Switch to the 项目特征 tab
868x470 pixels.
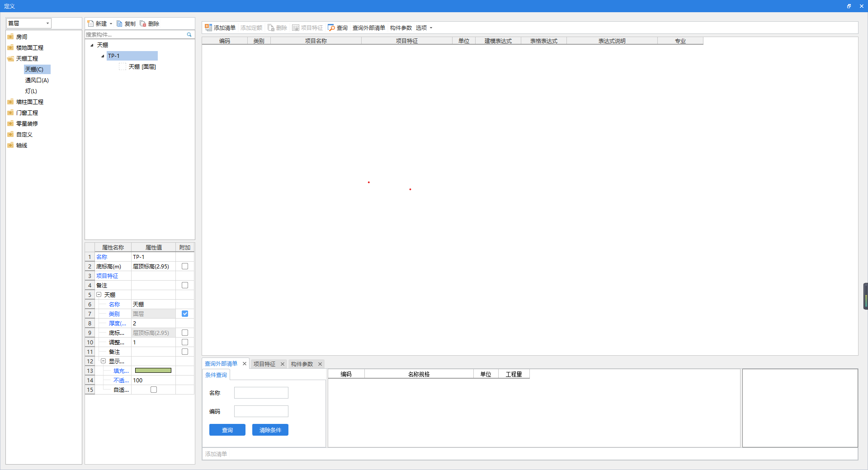pos(264,364)
